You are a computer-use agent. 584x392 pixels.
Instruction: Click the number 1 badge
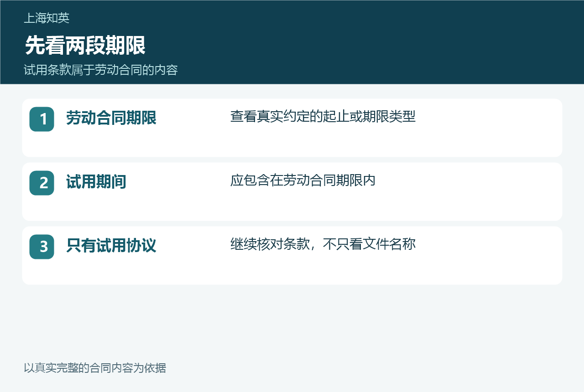[42, 119]
